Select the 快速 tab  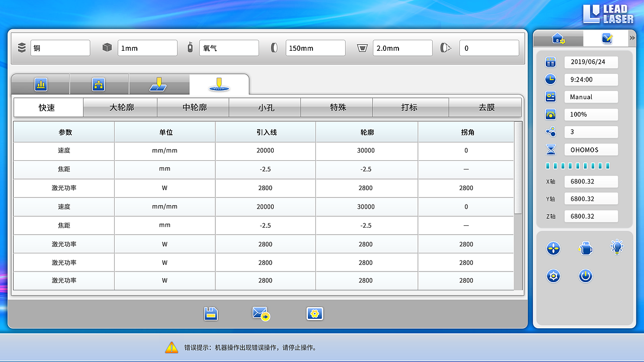click(x=48, y=108)
